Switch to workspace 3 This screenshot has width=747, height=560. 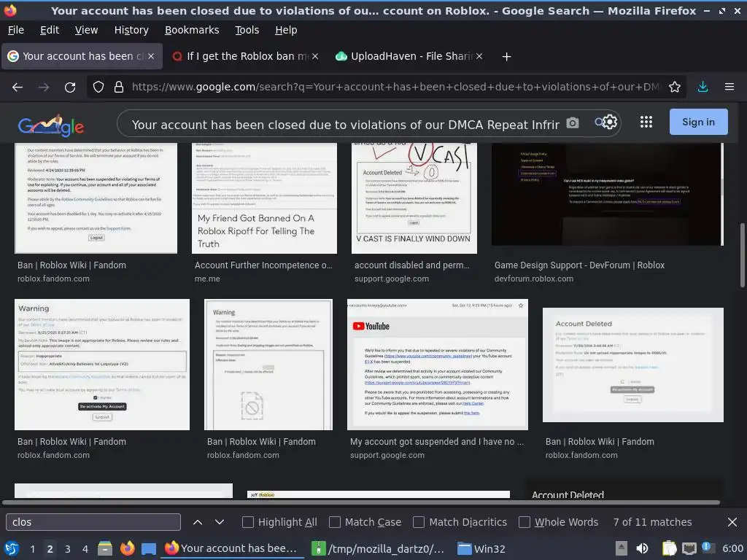click(68, 549)
